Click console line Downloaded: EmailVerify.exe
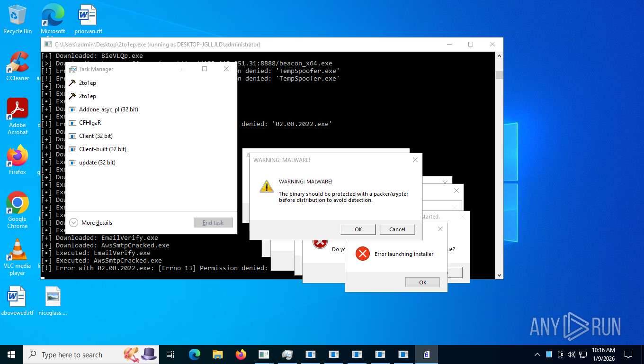The height and width of the screenshot is (364, 644). click(x=100, y=238)
